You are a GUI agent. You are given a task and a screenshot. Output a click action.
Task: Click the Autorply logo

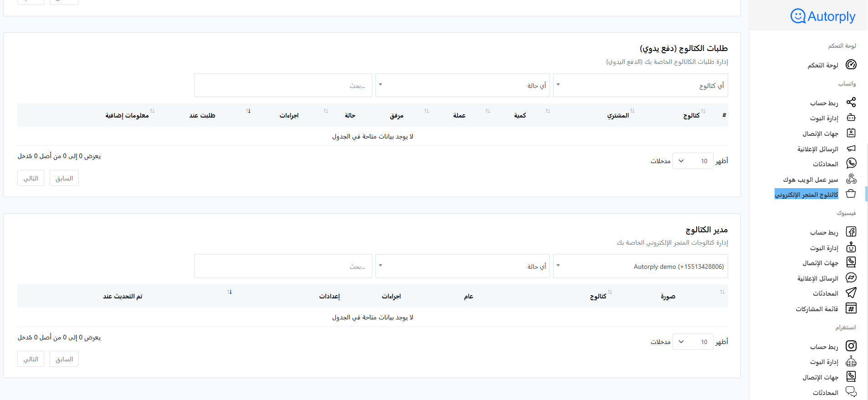coord(822,16)
